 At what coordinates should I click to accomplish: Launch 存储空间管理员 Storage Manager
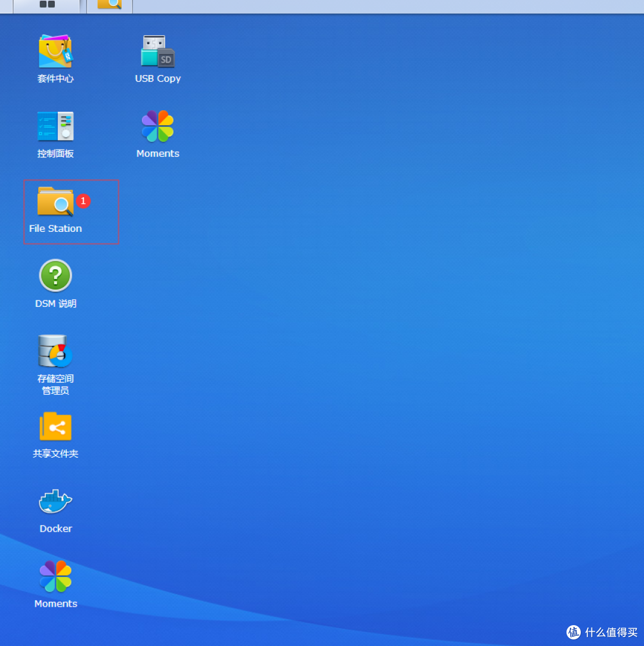pyautogui.click(x=55, y=351)
